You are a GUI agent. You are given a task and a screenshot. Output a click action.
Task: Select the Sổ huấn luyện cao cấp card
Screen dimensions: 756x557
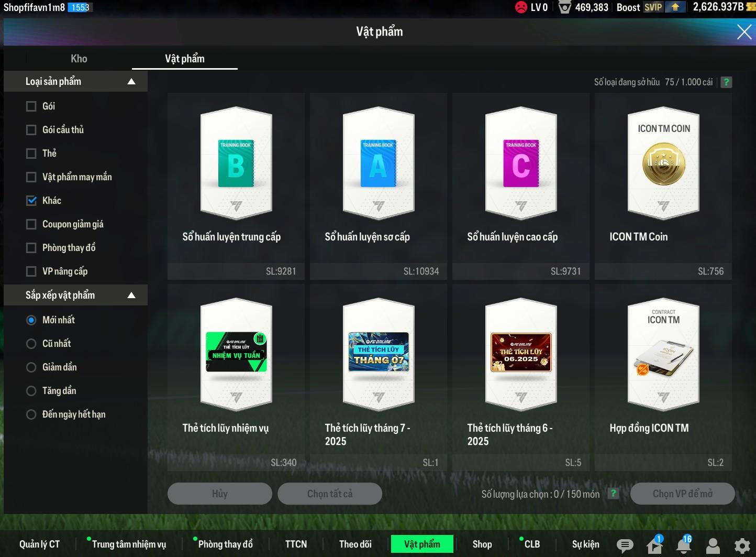[521, 186]
